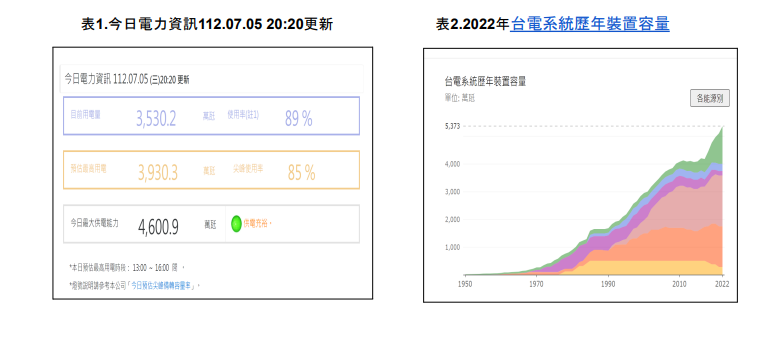
Task: Click the 各能源別 button on chart
Action: [710, 98]
